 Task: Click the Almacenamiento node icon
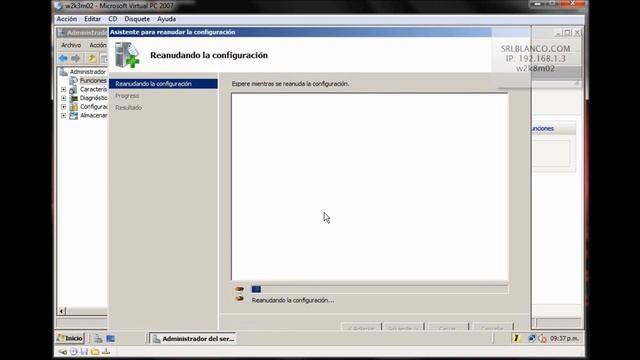click(73, 116)
